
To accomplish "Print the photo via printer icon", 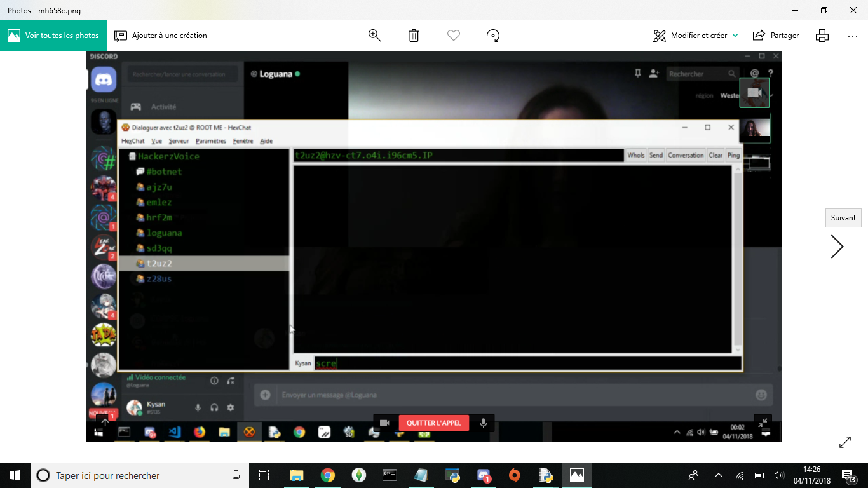I will click(x=822, y=36).
